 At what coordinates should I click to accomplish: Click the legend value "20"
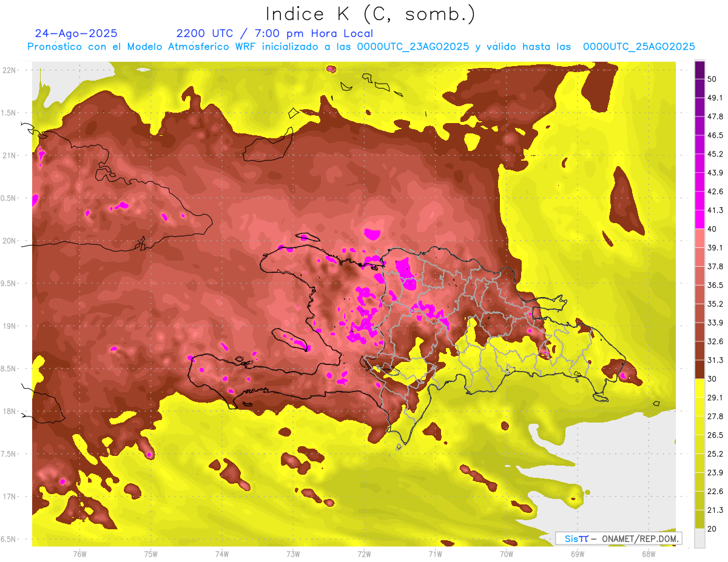point(712,529)
